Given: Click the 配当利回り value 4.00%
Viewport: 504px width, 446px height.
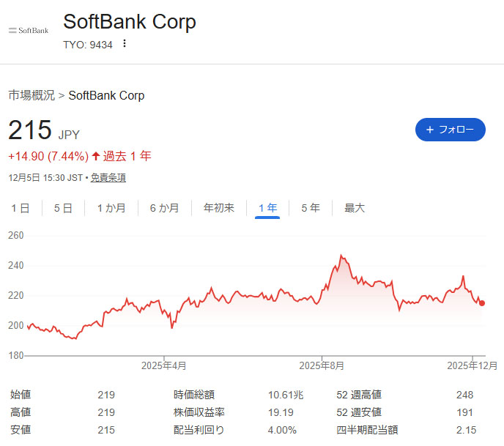Looking at the screenshot, I should [283, 430].
